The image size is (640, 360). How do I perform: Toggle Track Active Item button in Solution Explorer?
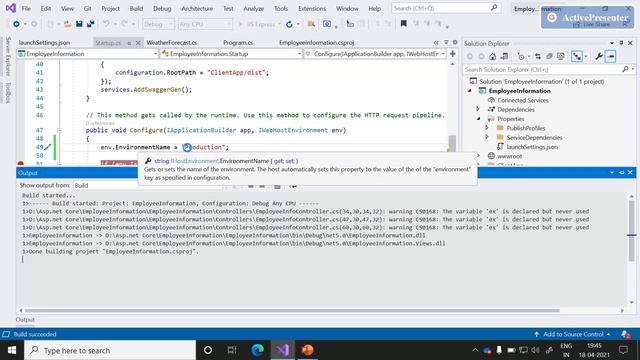tap(577, 56)
